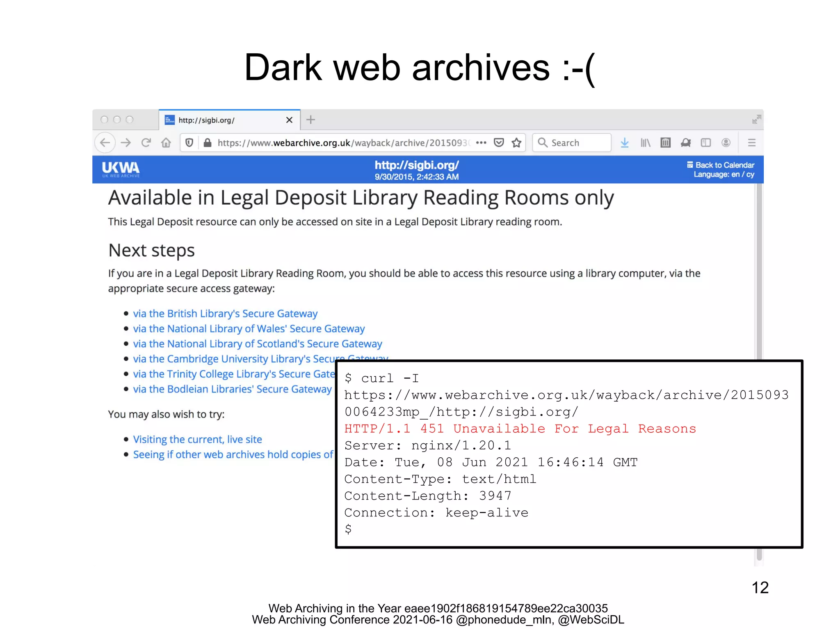Open the Firefox account avatar icon
Image resolution: width=840 pixels, height=630 pixels.
point(726,143)
